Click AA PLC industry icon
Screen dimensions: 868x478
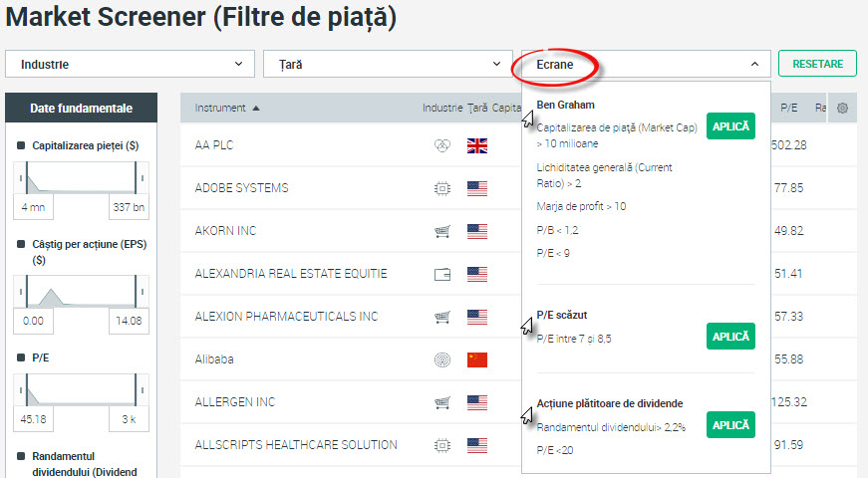[442, 145]
